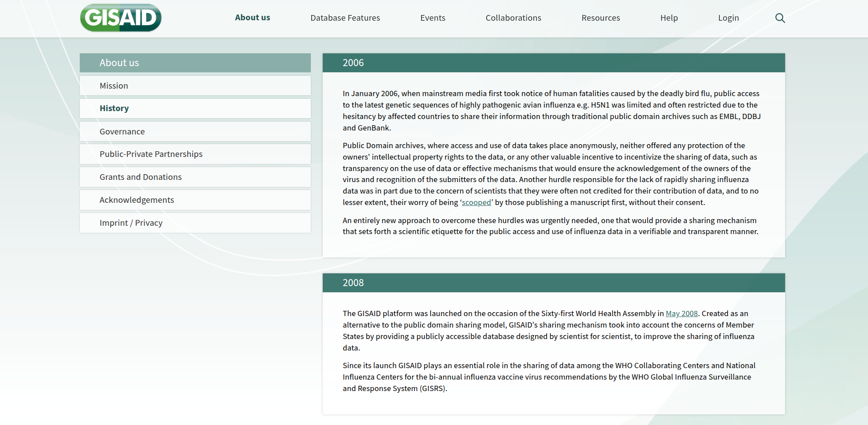Open the Acknowledgements page
This screenshot has width=868, height=425.
195,200
